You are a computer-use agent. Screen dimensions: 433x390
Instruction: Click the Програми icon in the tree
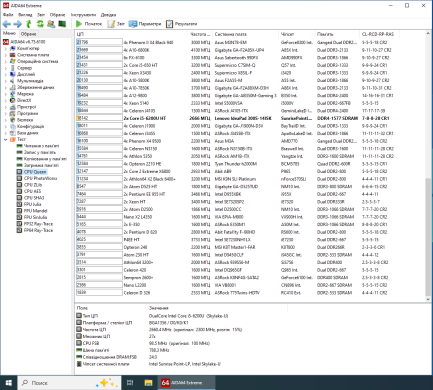(x=13, y=113)
